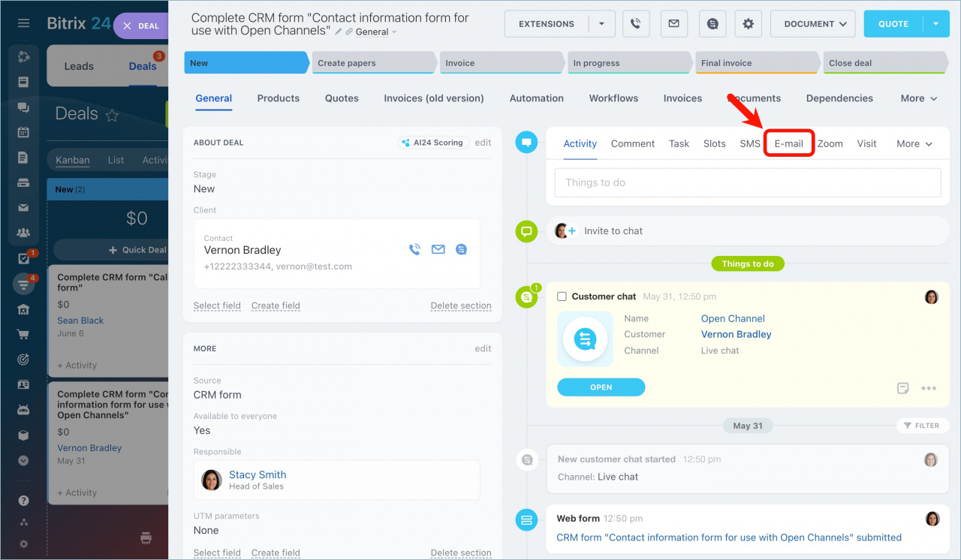Image resolution: width=961 pixels, height=560 pixels.
Task: Click Quick Deal in the Kanban column
Action: click(x=137, y=250)
